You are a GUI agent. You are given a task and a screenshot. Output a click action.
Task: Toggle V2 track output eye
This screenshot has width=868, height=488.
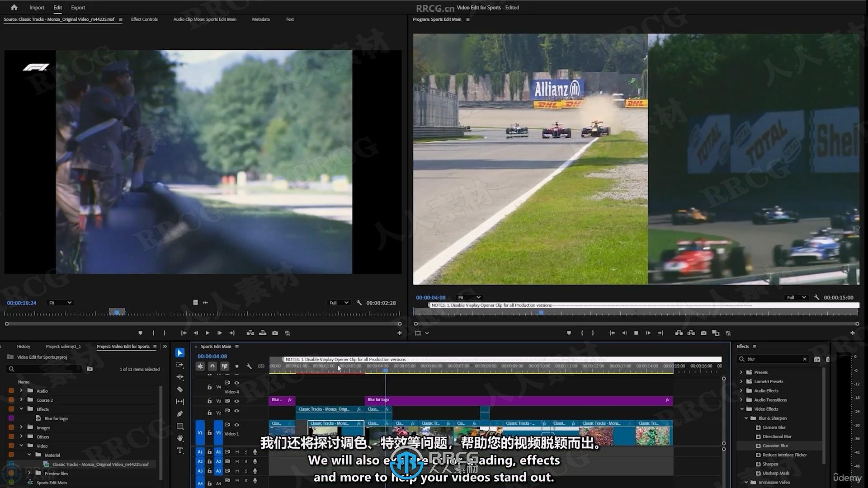(236, 411)
